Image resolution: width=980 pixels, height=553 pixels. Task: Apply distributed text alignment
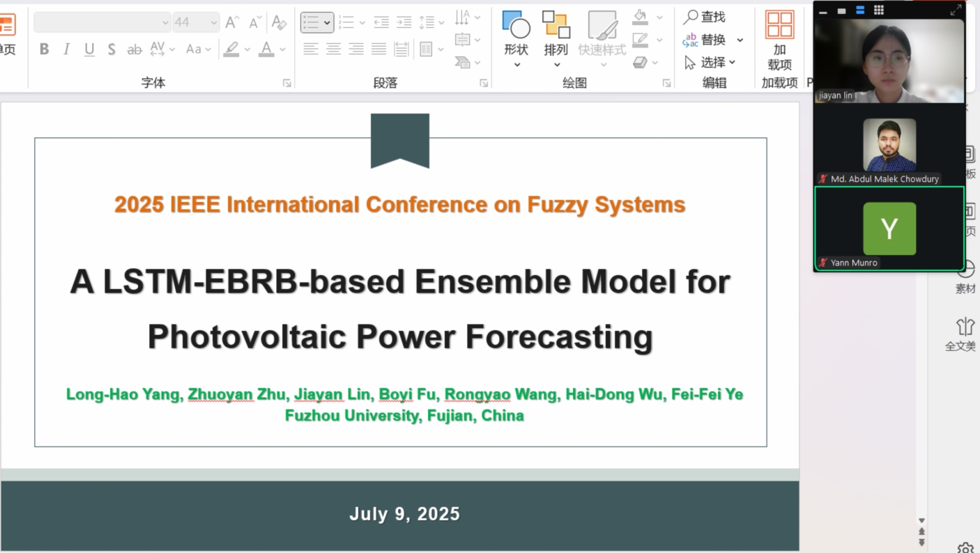point(401,49)
